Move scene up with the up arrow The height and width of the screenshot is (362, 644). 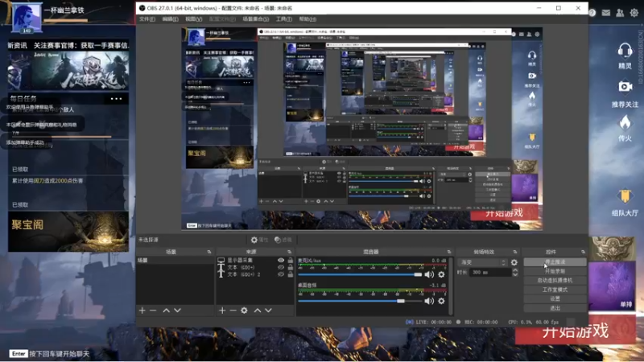pos(166,311)
